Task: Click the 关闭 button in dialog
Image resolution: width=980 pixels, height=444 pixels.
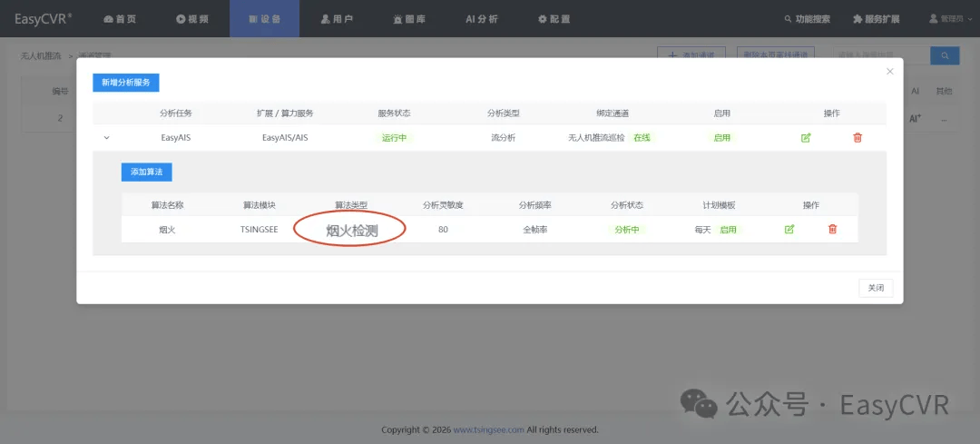Action: click(x=876, y=289)
